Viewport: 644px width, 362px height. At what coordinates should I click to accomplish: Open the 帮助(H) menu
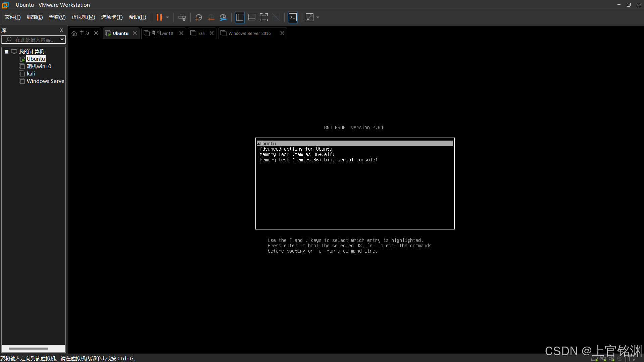(138, 17)
